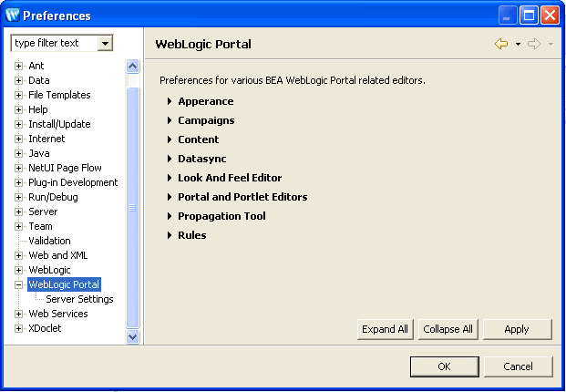Screen dimensions: 566x392
Task: Expand the WebLogic tree node
Action: [18, 271]
